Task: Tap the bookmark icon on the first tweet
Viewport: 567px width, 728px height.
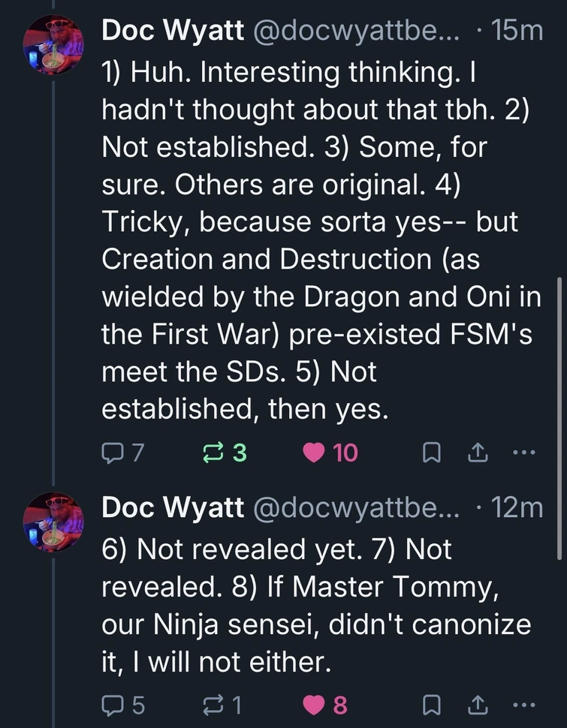Action: 430,452
